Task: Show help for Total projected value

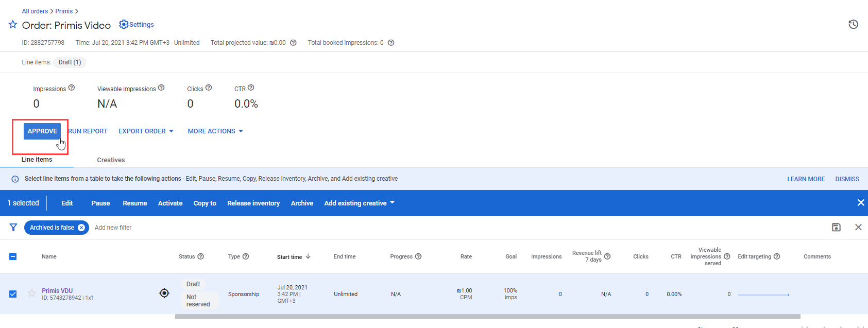Action: (x=293, y=43)
